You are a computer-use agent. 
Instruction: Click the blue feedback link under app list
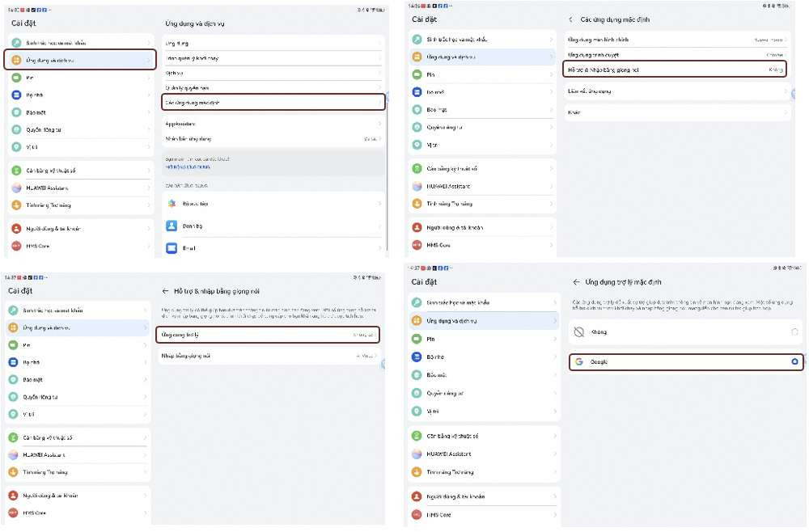pos(188,167)
